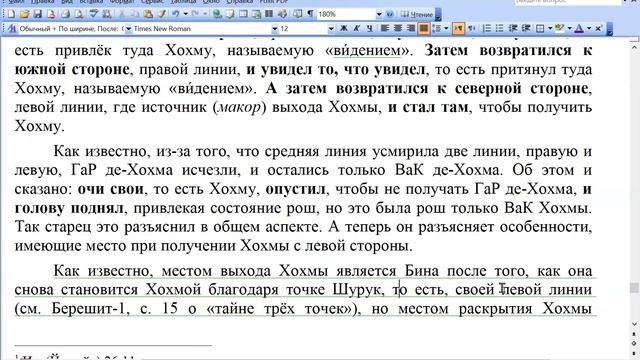Paste from the clipboard icon
This screenshot has height=360, width=640.
tap(148, 14)
